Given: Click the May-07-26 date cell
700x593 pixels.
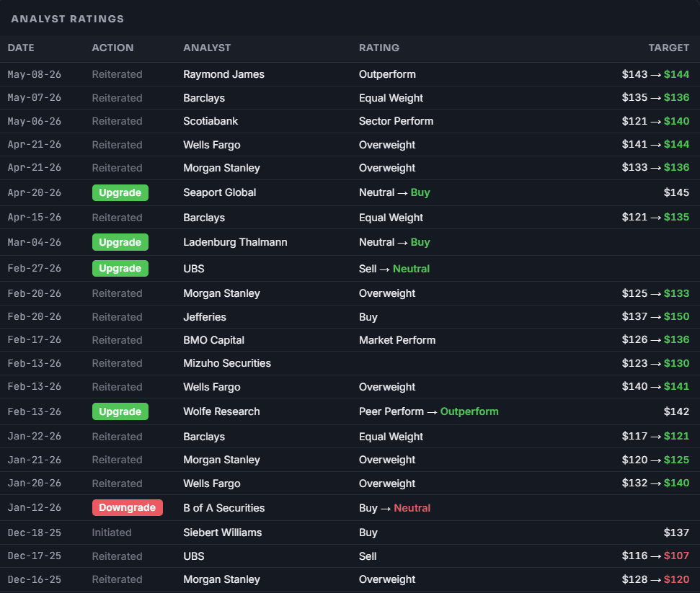Looking at the screenshot, I should [x=35, y=98].
